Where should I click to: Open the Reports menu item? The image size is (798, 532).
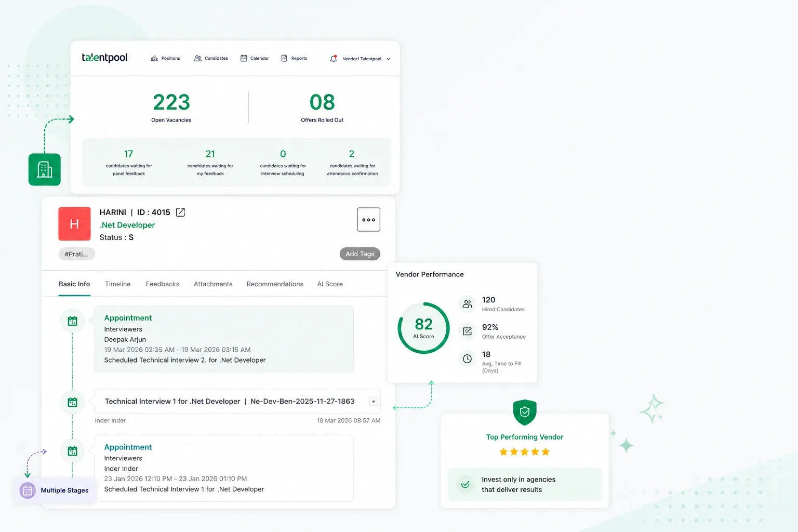tap(294, 59)
